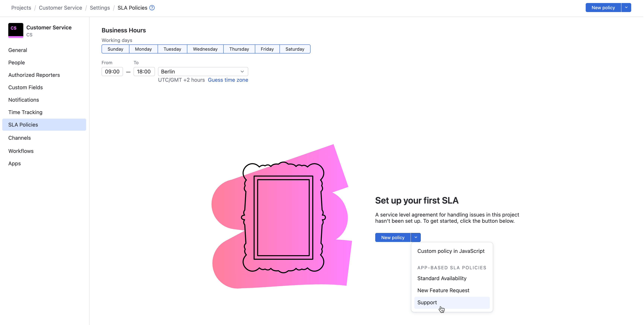
Task: Click New policy under Set up your first SLA
Action: click(393, 237)
